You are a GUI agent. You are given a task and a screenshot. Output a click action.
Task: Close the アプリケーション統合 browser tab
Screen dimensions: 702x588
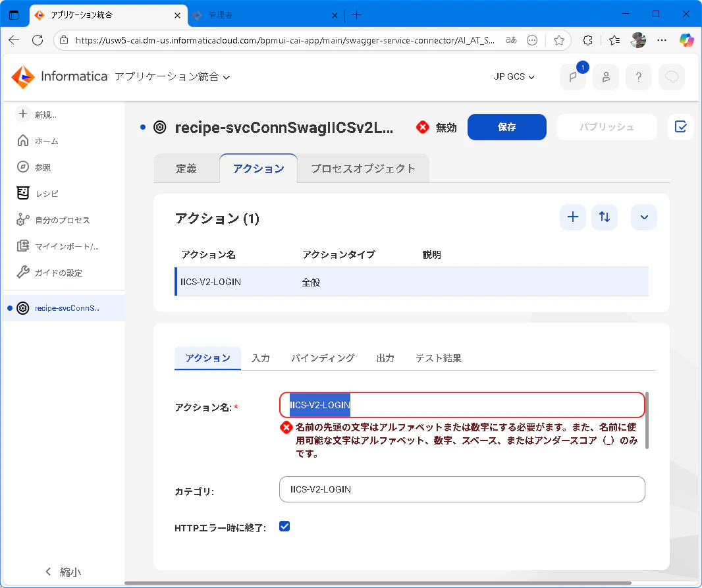[177, 15]
